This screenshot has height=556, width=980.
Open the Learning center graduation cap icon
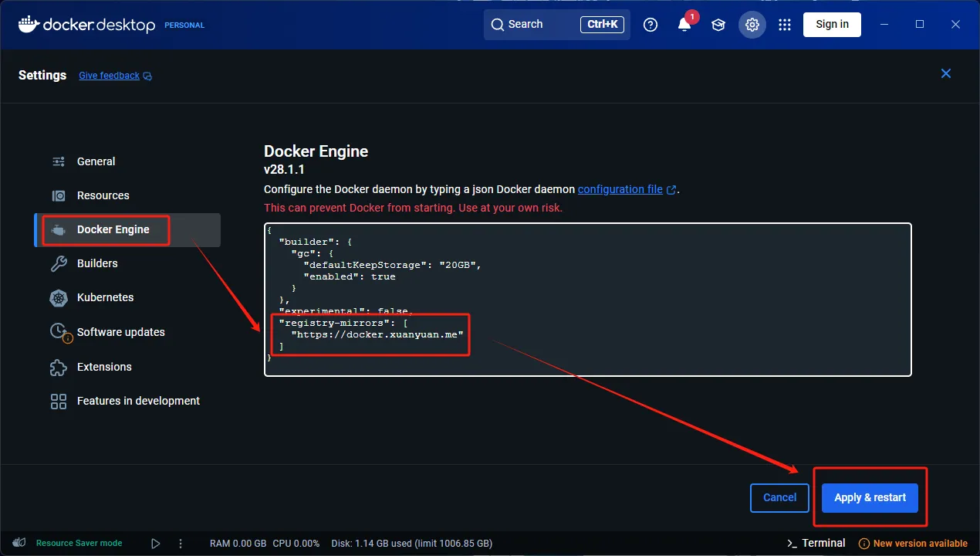[x=718, y=25]
